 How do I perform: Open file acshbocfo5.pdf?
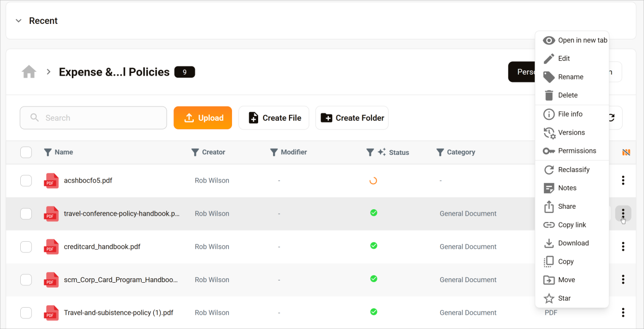pos(88,180)
